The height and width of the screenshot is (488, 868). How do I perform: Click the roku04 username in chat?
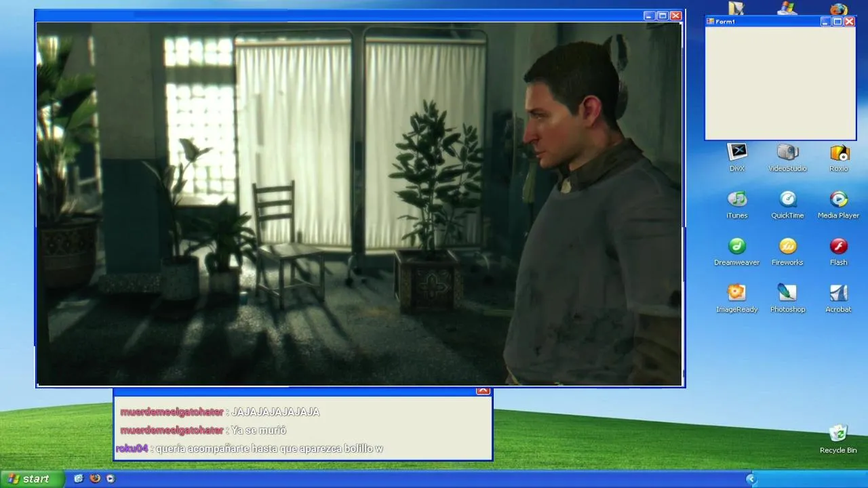[x=132, y=449]
